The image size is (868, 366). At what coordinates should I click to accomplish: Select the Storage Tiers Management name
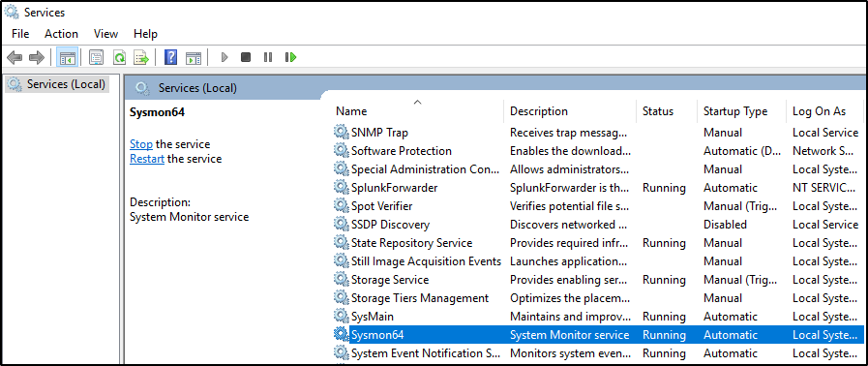[x=420, y=298]
